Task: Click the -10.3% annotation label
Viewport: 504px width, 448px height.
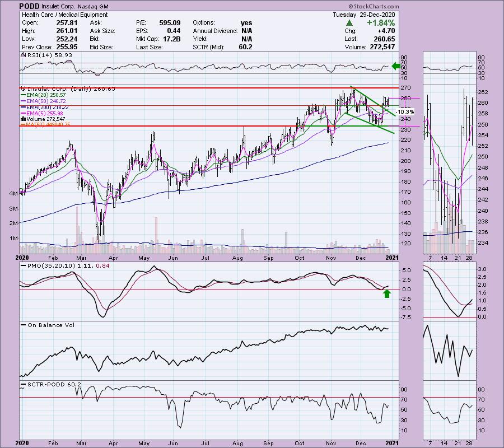Action: tap(405, 112)
